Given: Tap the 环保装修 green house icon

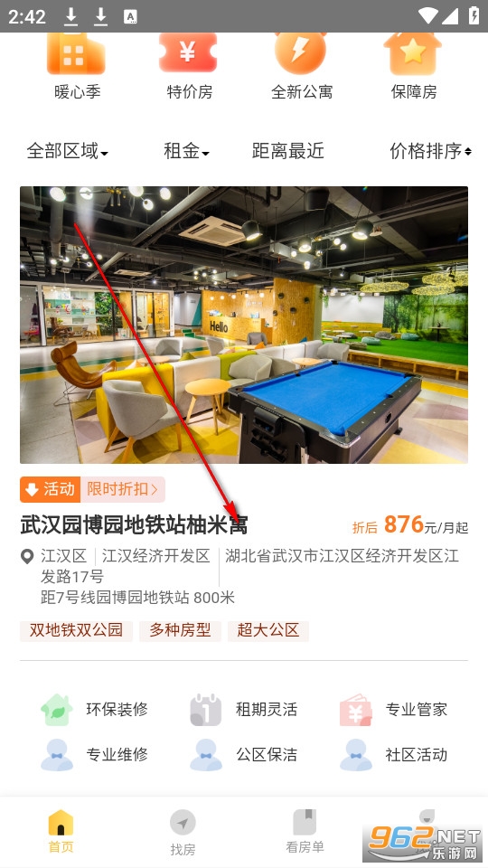Looking at the screenshot, I should (56, 710).
